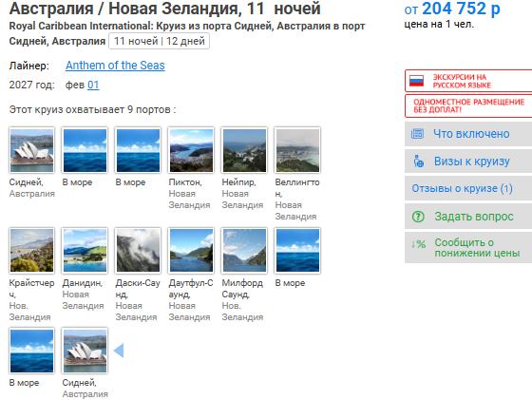Open the Napier, New Zealand port thumbnail
The height and width of the screenshot is (400, 532).
(245, 150)
